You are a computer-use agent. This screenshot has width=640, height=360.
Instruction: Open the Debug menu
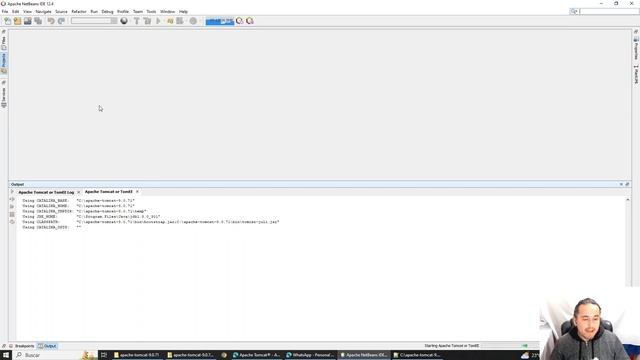tap(107, 11)
